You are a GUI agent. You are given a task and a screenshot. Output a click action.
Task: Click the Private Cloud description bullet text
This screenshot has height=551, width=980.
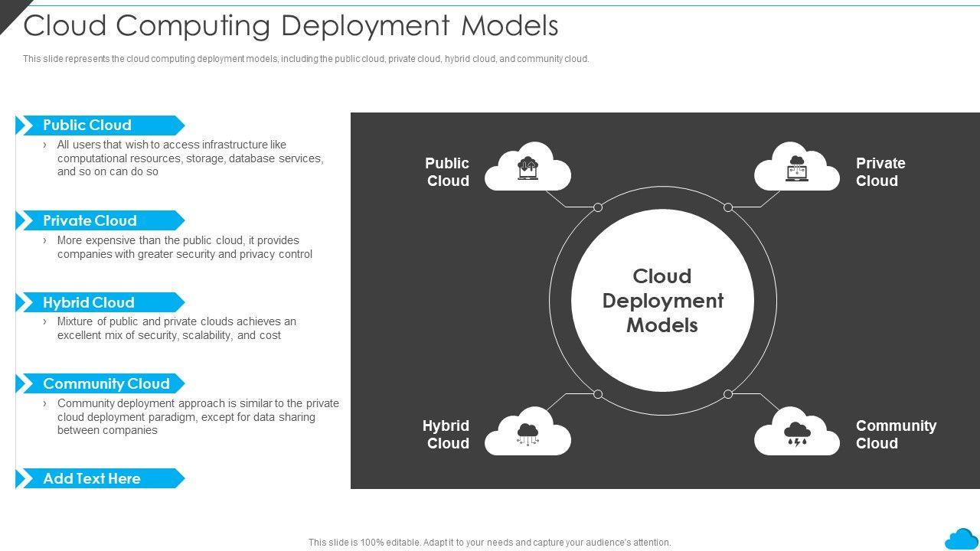(184, 247)
